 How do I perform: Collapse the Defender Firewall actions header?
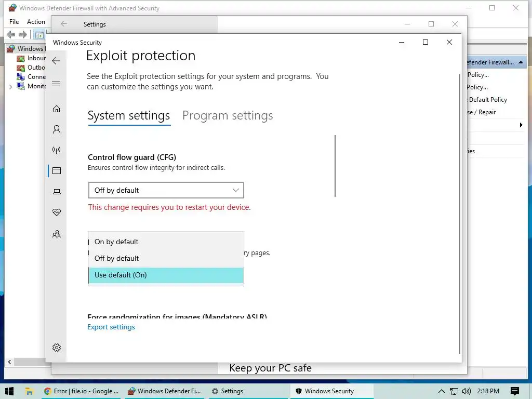pyautogui.click(x=521, y=62)
